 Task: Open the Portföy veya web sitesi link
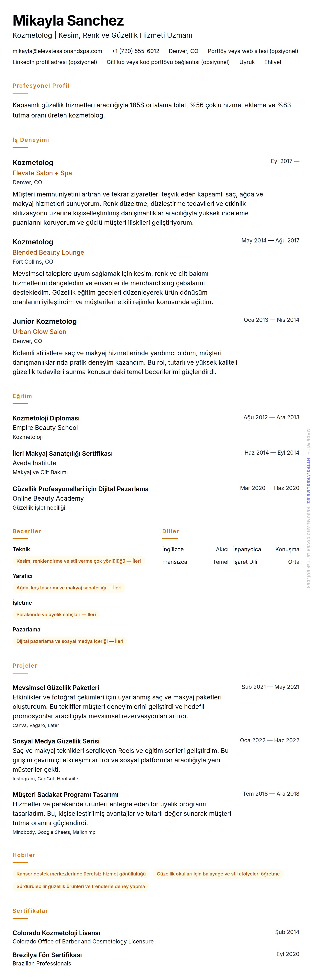click(253, 51)
